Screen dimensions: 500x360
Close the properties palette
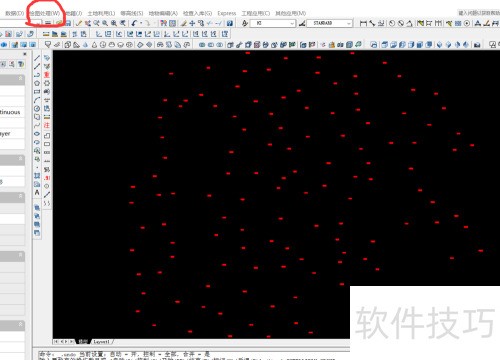(25, 54)
